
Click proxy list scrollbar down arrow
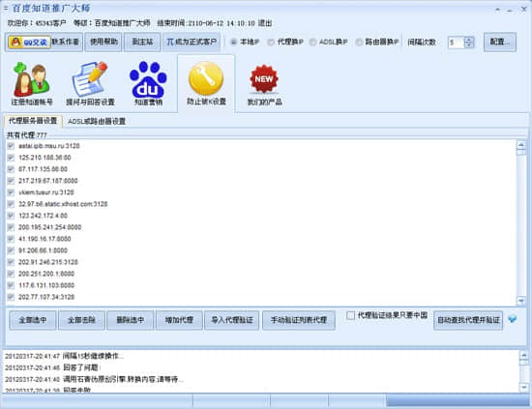(x=521, y=300)
